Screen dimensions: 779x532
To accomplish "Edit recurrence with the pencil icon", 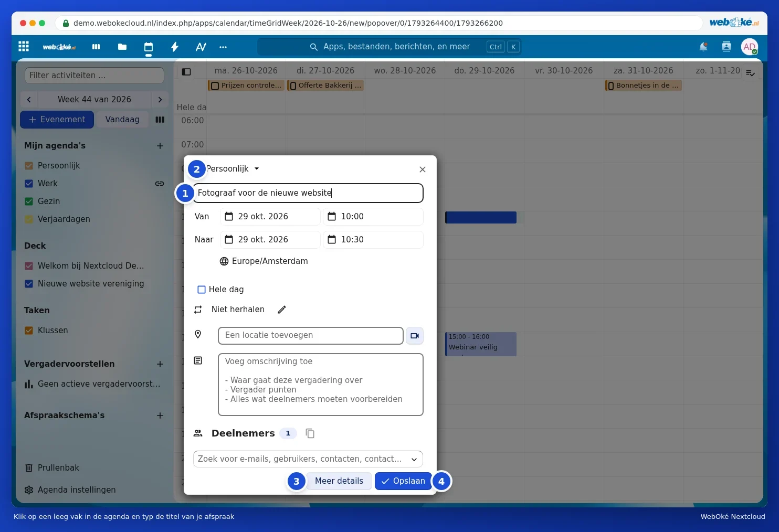I will point(282,310).
